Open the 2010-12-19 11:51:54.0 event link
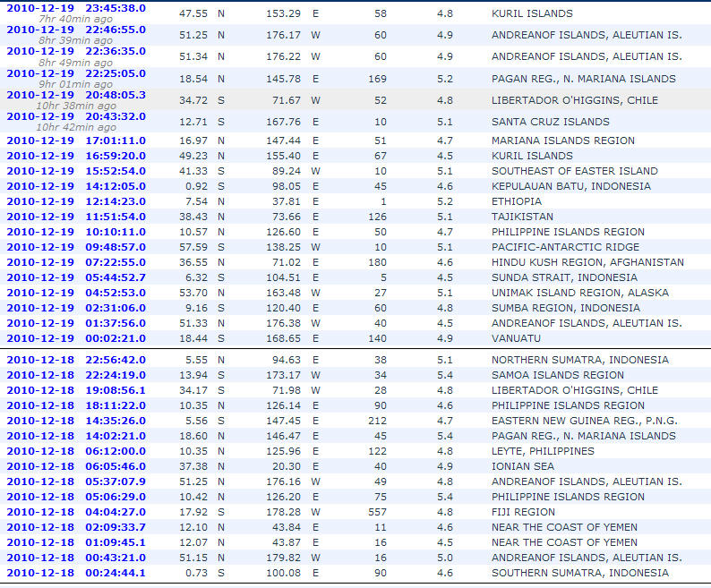Viewport: 711px width, 588px height. coord(76,217)
